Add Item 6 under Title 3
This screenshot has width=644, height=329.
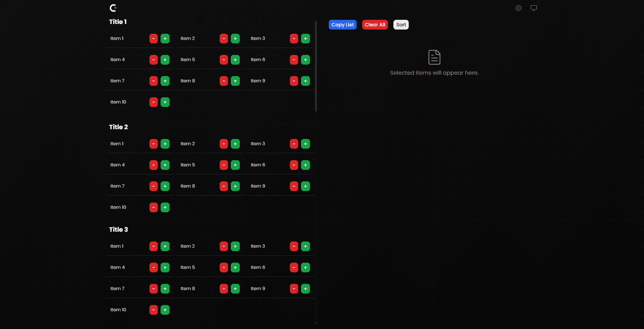point(305,268)
